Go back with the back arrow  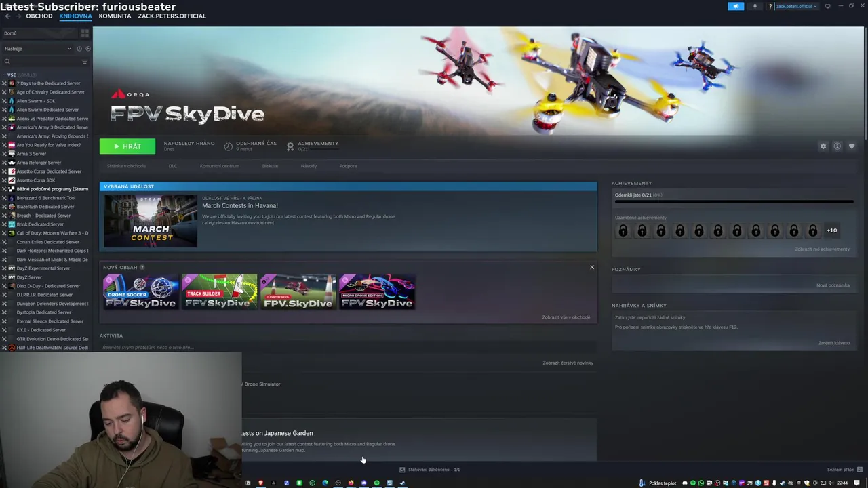(x=7, y=16)
